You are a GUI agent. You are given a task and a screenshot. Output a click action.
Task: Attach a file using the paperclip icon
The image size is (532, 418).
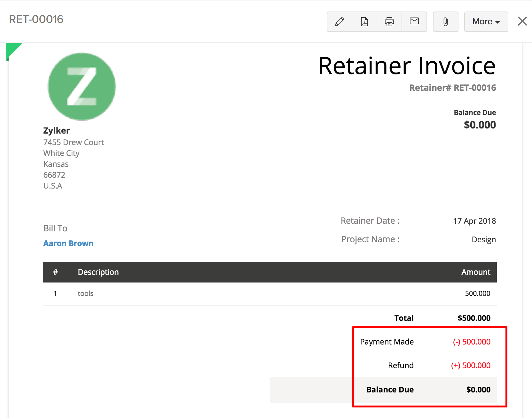click(445, 21)
